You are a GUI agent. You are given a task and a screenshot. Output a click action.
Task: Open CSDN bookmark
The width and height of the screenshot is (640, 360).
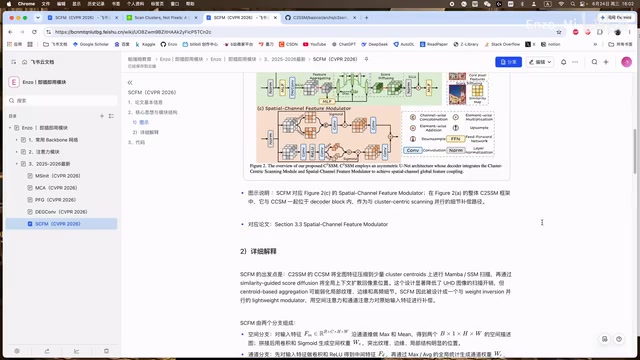point(288,44)
